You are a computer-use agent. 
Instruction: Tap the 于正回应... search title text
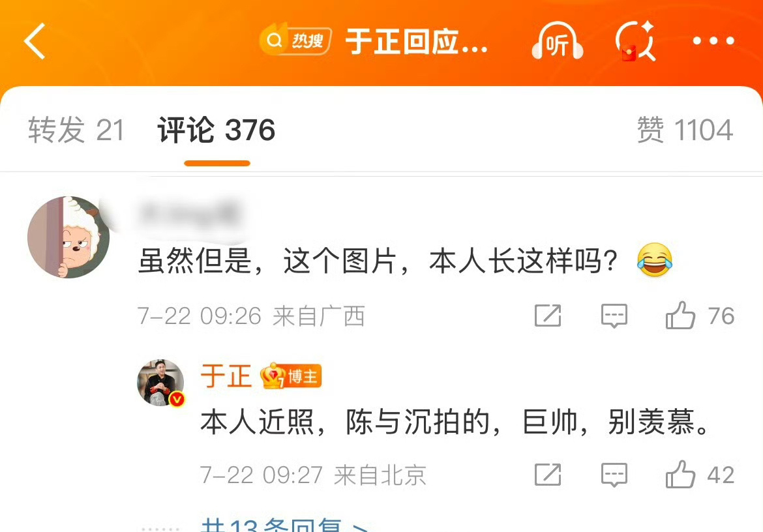pos(416,41)
